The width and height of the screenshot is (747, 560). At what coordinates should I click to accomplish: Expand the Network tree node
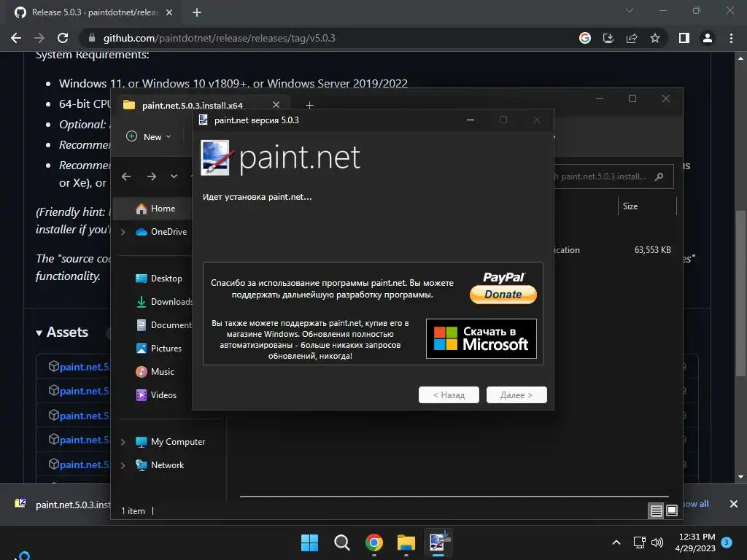123,465
